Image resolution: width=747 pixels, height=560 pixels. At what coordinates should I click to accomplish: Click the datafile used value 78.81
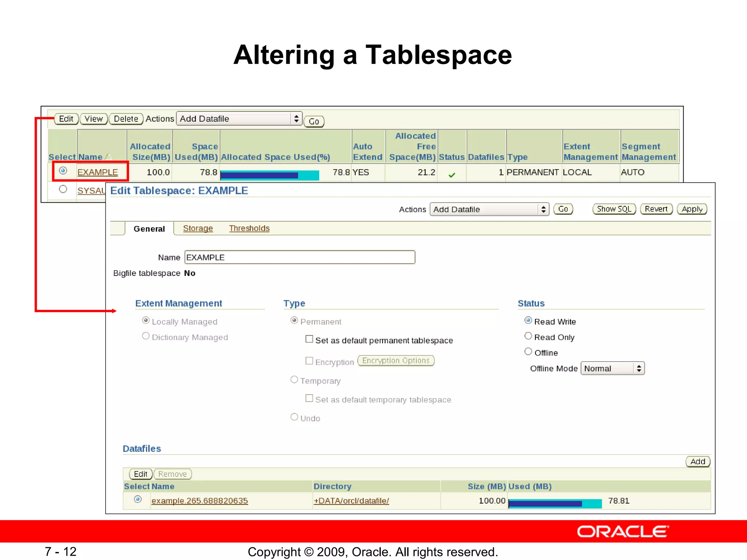point(619,501)
